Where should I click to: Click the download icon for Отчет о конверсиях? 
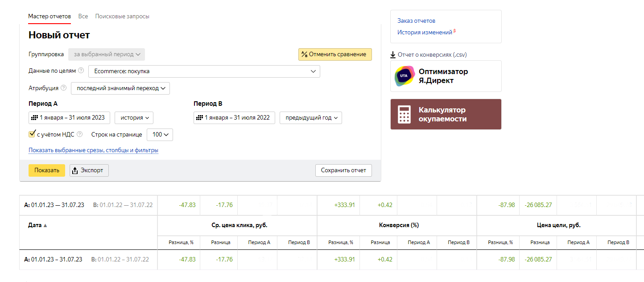click(393, 55)
